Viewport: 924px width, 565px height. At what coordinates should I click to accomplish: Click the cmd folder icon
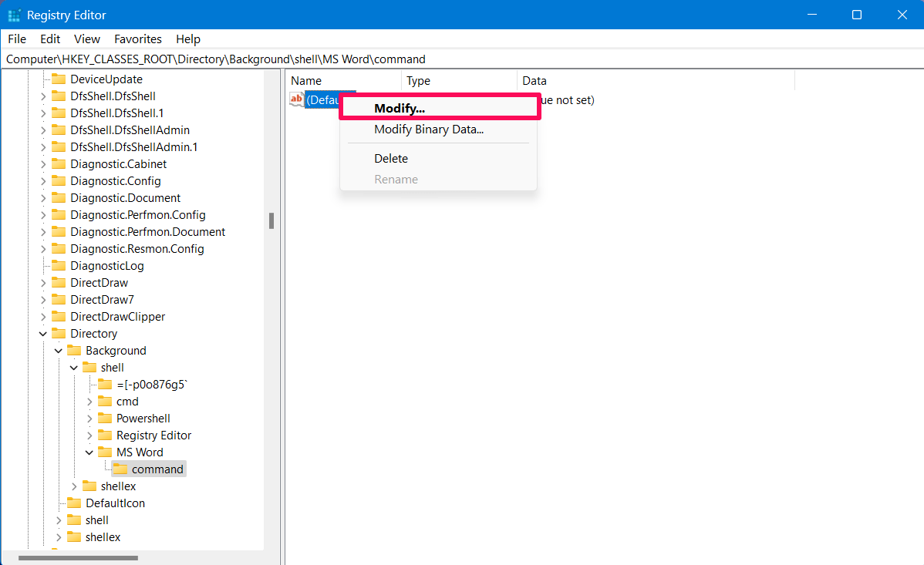coord(104,402)
